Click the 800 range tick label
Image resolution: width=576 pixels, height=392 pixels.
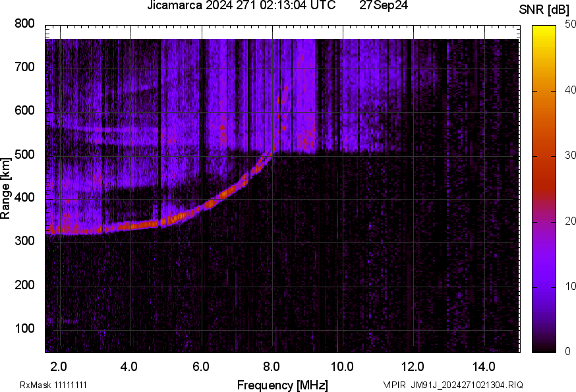coord(24,23)
